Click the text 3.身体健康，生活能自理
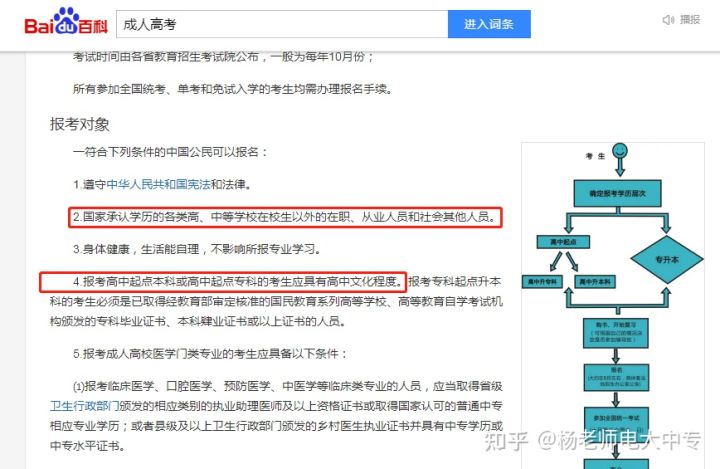720x469 pixels. click(x=136, y=249)
